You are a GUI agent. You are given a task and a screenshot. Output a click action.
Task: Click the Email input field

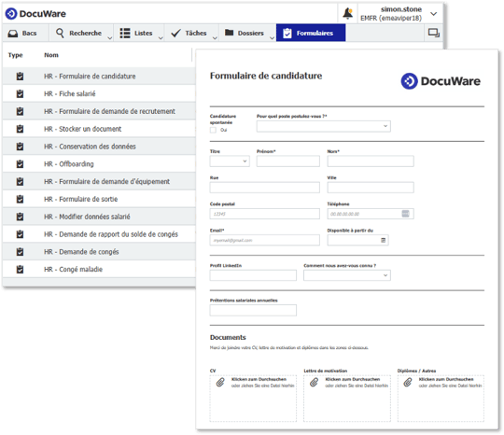pyautogui.click(x=264, y=240)
